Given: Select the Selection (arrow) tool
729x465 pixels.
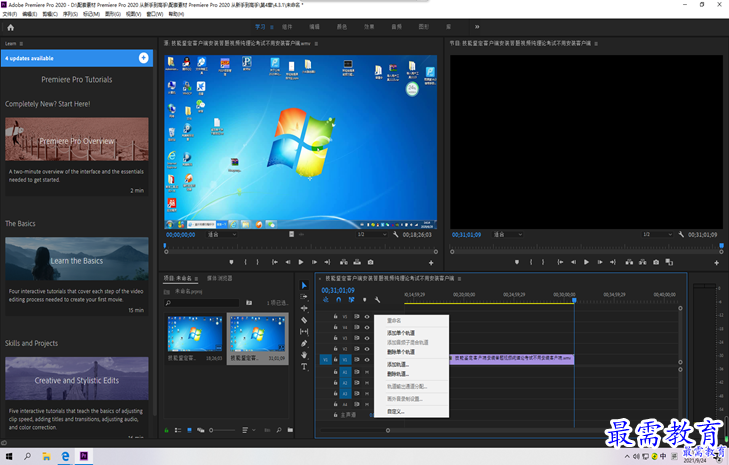Looking at the screenshot, I should tap(304, 285).
